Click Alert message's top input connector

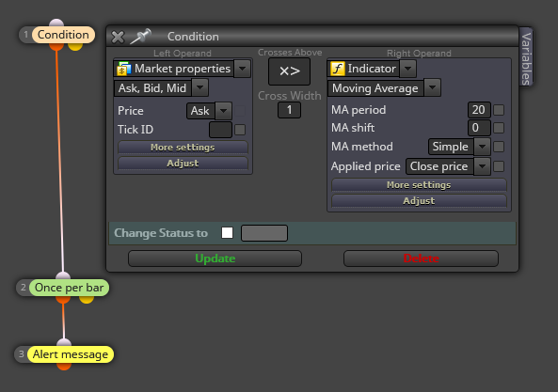(64, 342)
